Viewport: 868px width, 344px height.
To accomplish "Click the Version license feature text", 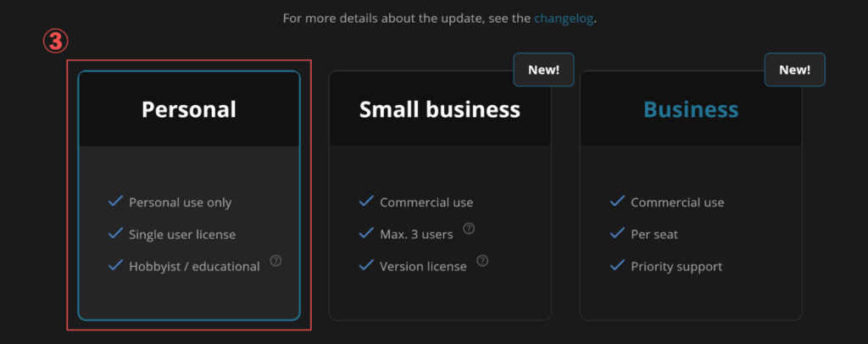I will 423,266.
